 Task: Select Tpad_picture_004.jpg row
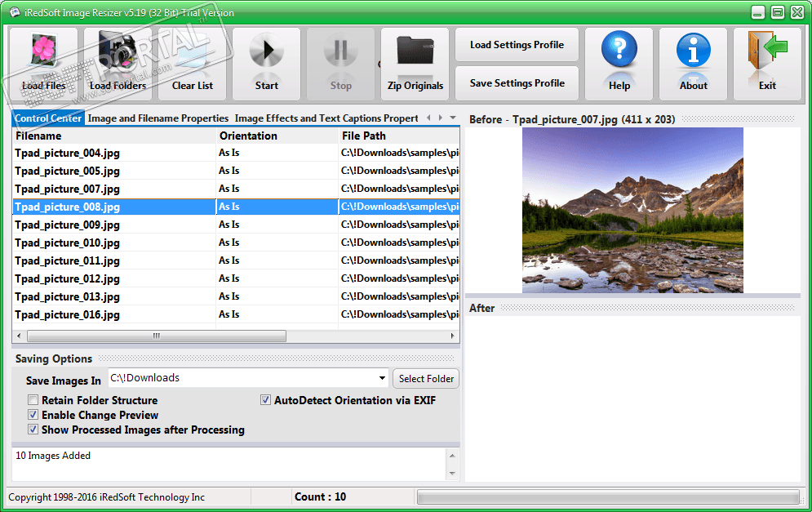[236, 153]
